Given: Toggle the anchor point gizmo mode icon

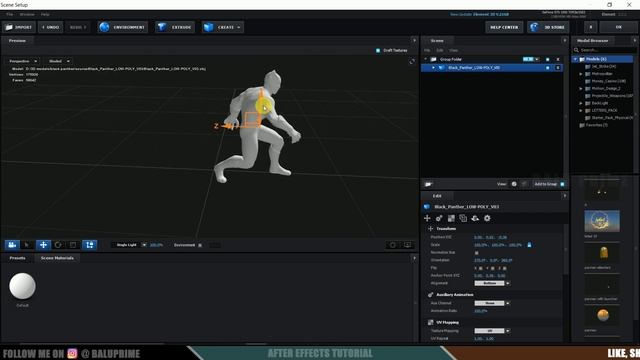Looking at the screenshot, I should point(89,245).
